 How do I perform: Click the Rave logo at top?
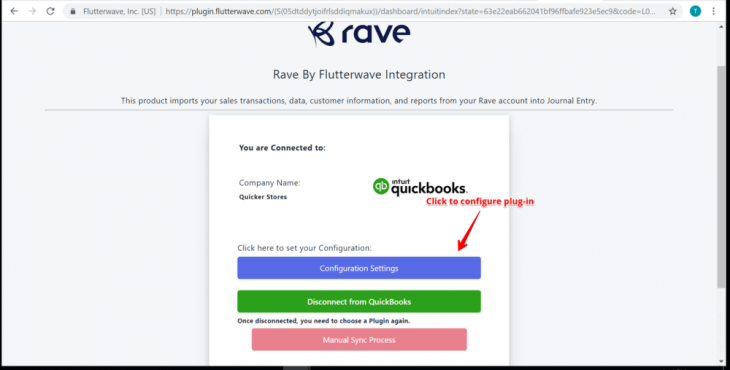[x=359, y=33]
